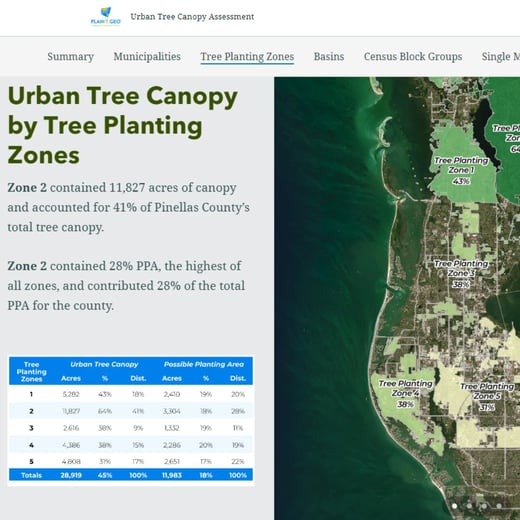Click zone 4 row label in table
Image resolution: width=520 pixels, height=520 pixels.
31,445
